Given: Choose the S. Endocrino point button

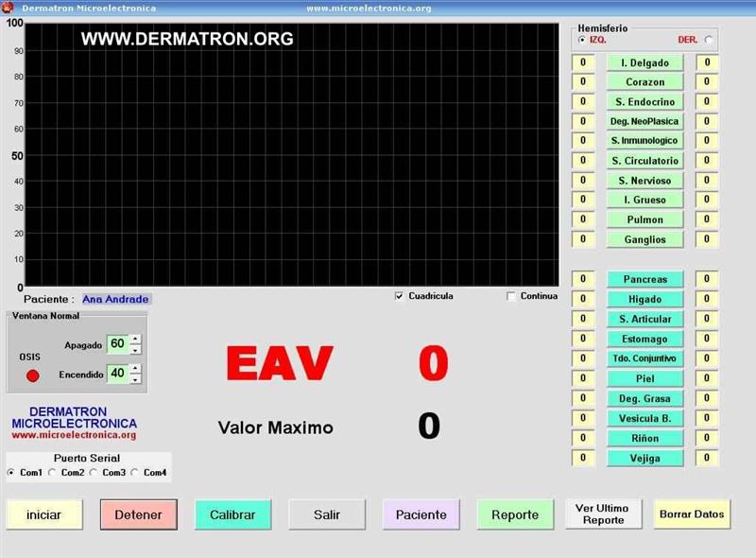Looking at the screenshot, I should [645, 102].
